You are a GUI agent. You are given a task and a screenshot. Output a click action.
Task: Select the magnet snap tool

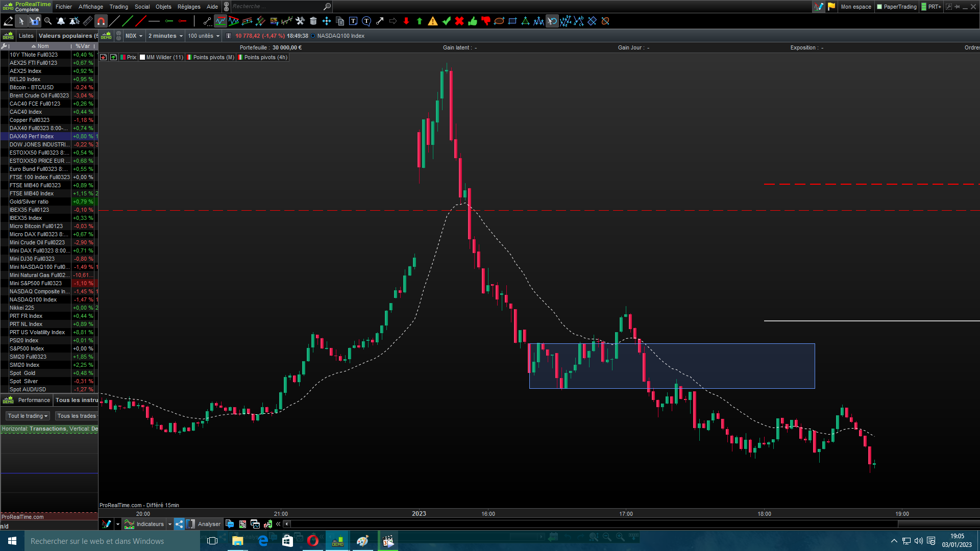(101, 21)
